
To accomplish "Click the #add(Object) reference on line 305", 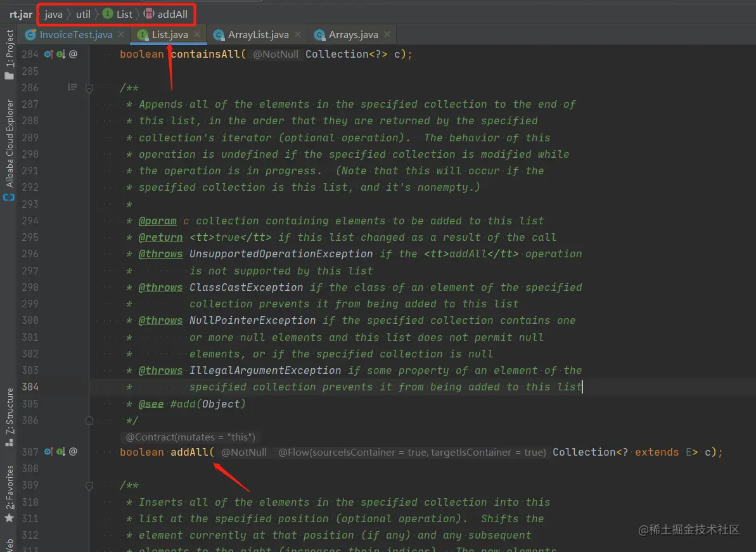I will point(208,404).
